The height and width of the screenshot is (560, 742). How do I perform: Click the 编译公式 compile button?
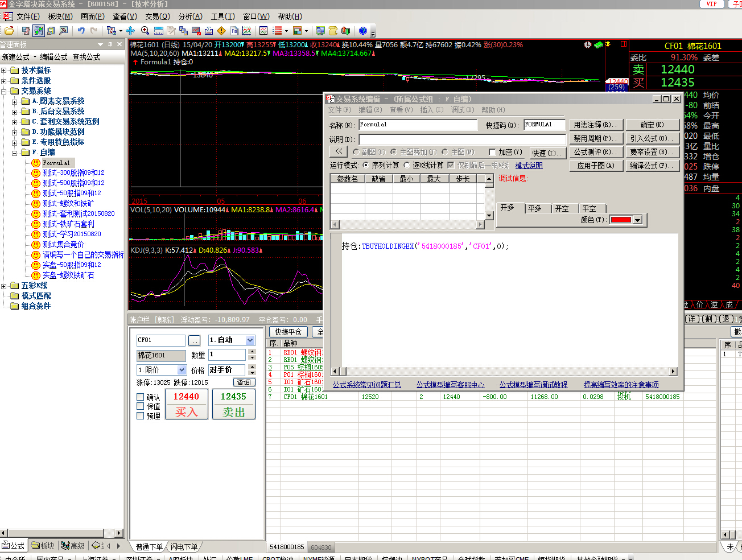(652, 166)
